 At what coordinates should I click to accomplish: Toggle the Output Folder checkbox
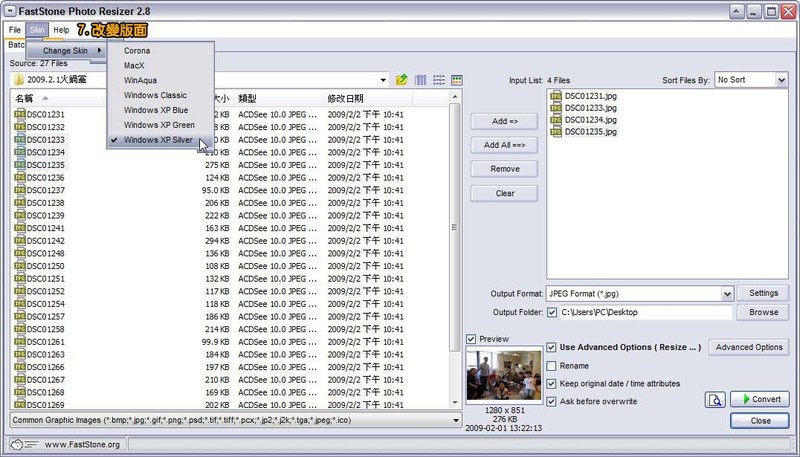(552, 312)
